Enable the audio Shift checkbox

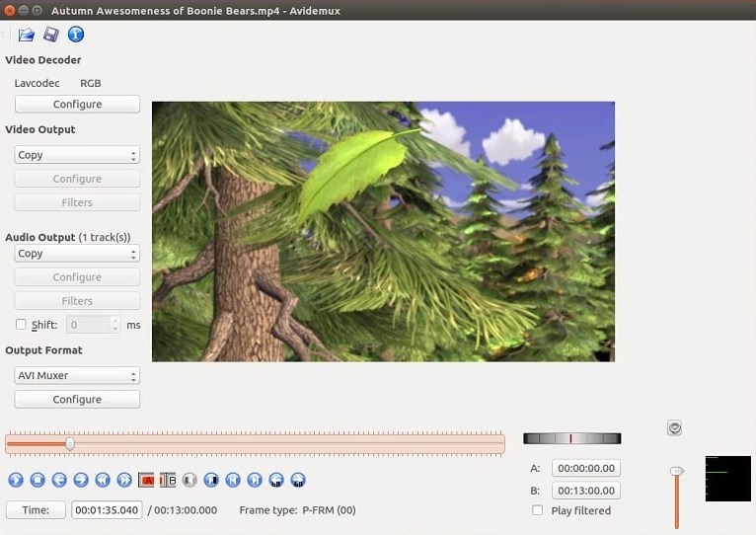click(x=21, y=324)
